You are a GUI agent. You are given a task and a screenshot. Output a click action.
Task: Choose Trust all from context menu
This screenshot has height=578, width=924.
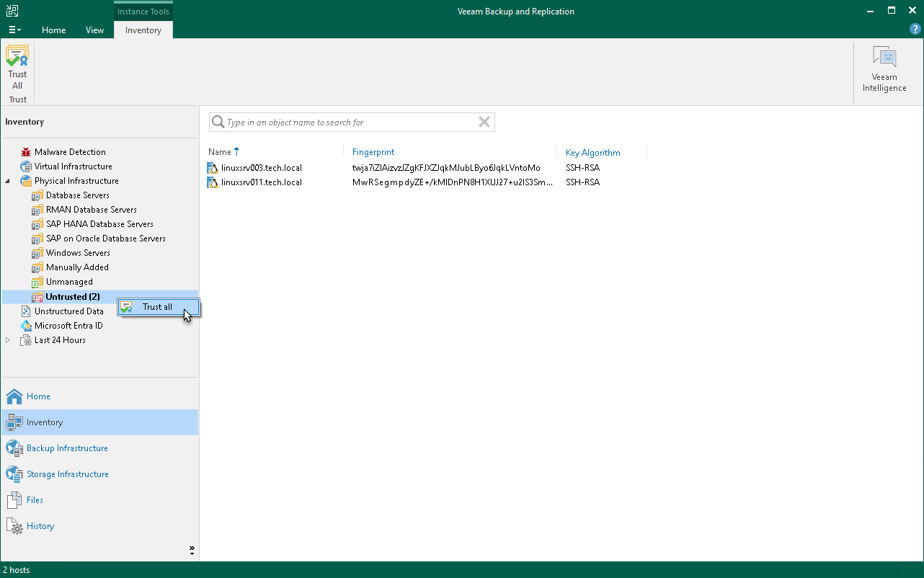tap(157, 307)
